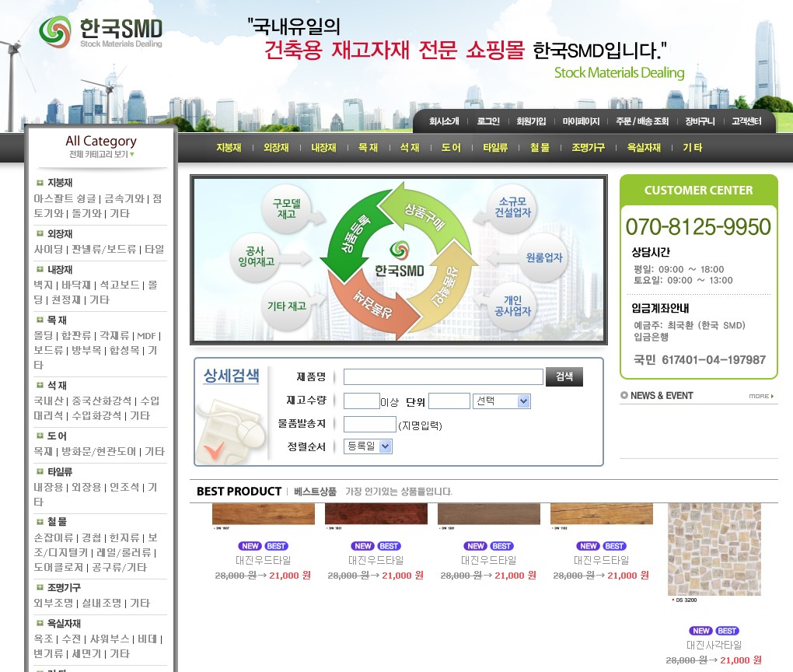Click MORE next to NEWS & EVENT

pyautogui.click(x=761, y=396)
